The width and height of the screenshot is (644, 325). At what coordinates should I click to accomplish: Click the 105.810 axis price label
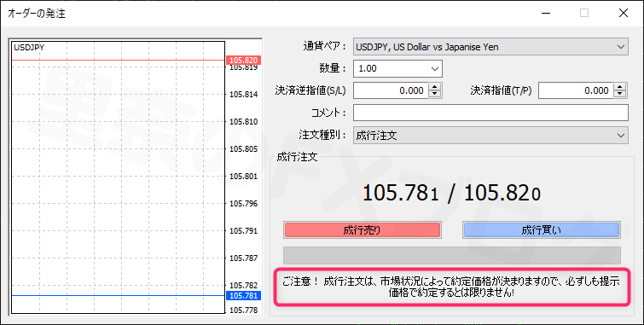[x=244, y=122]
